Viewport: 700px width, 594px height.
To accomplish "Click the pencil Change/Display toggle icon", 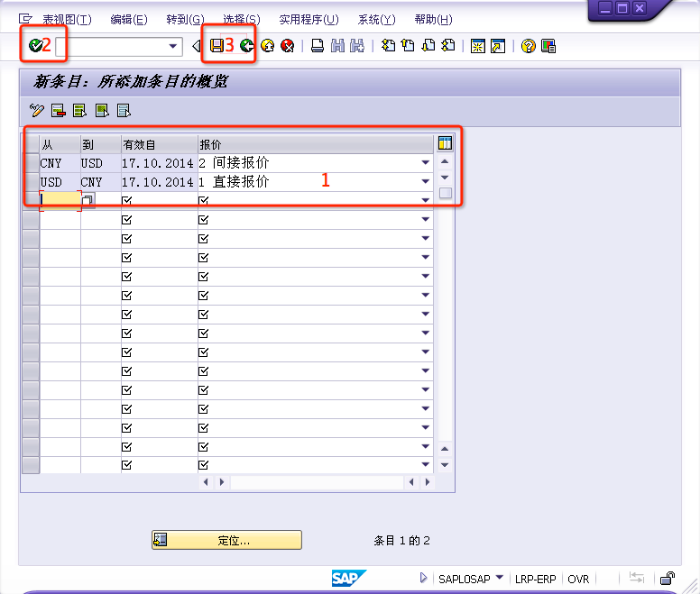I will (x=37, y=110).
